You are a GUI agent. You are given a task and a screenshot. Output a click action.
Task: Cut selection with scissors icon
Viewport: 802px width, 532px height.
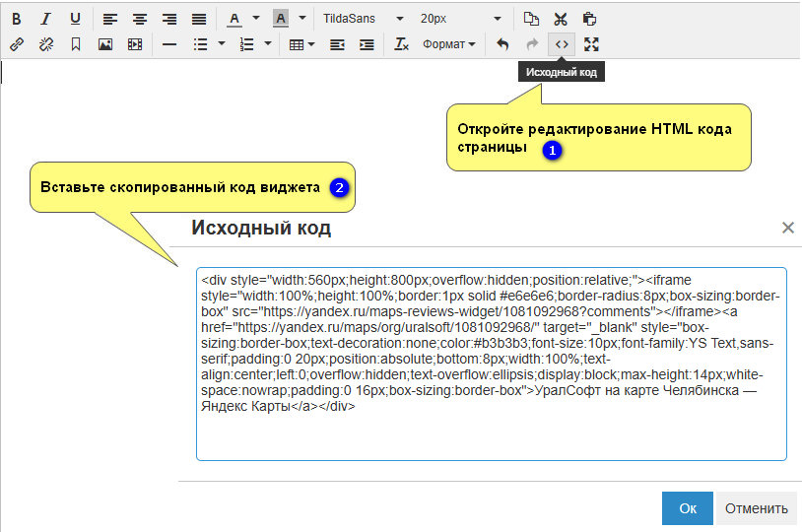561,19
